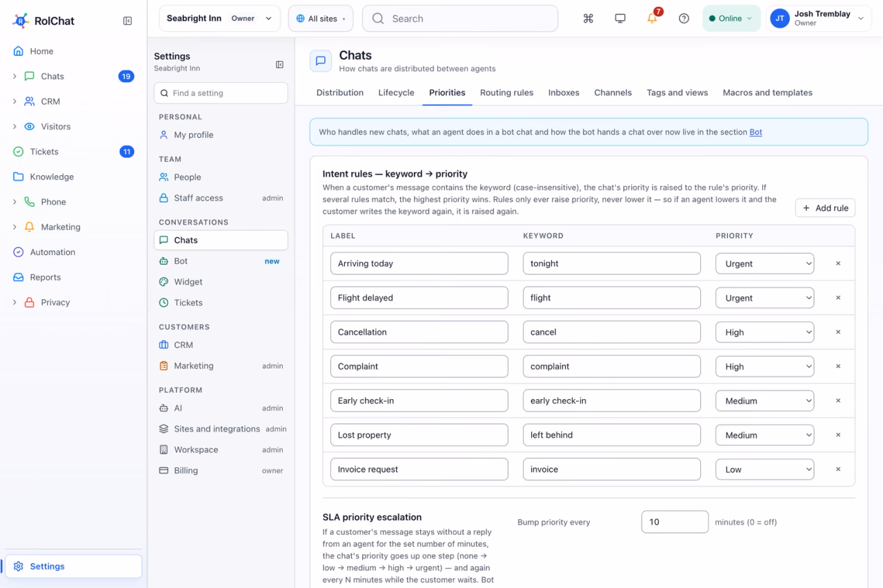Open the help question mark icon
The image size is (883, 588).
pos(684,19)
